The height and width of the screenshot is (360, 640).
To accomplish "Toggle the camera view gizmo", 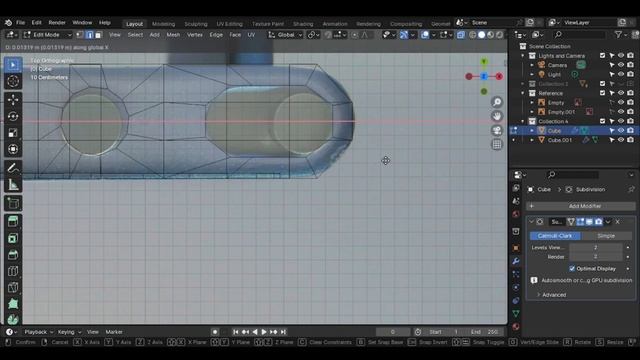I will pyautogui.click(x=497, y=130).
